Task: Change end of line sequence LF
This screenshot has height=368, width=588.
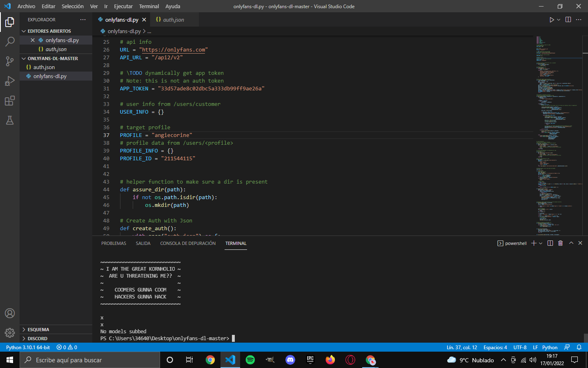Action: pos(535,347)
